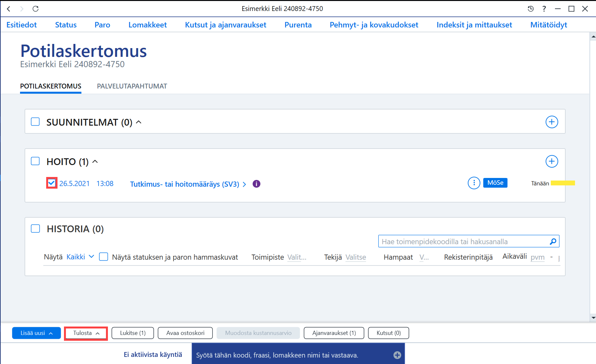Open the help question mark icon

[544, 9]
